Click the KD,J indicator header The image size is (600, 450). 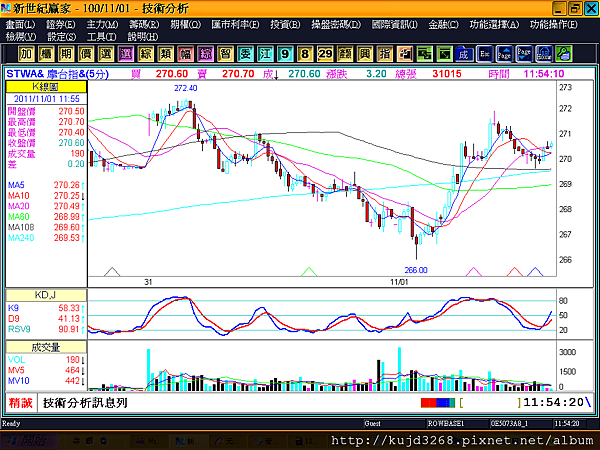(x=46, y=295)
